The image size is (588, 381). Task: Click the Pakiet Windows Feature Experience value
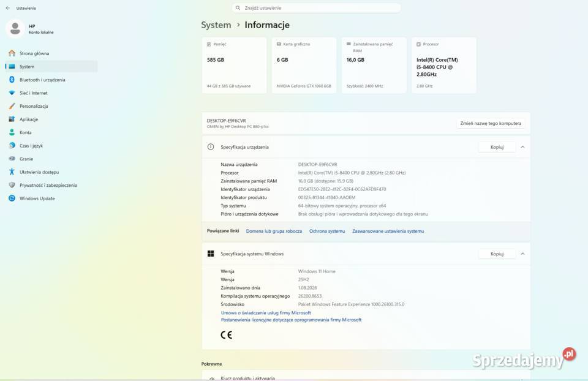point(351,304)
